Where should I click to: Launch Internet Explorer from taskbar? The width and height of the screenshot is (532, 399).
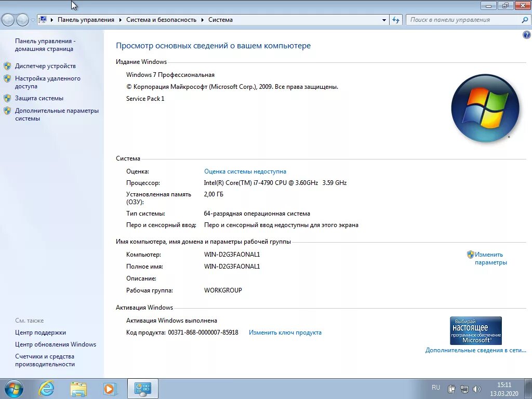46,389
